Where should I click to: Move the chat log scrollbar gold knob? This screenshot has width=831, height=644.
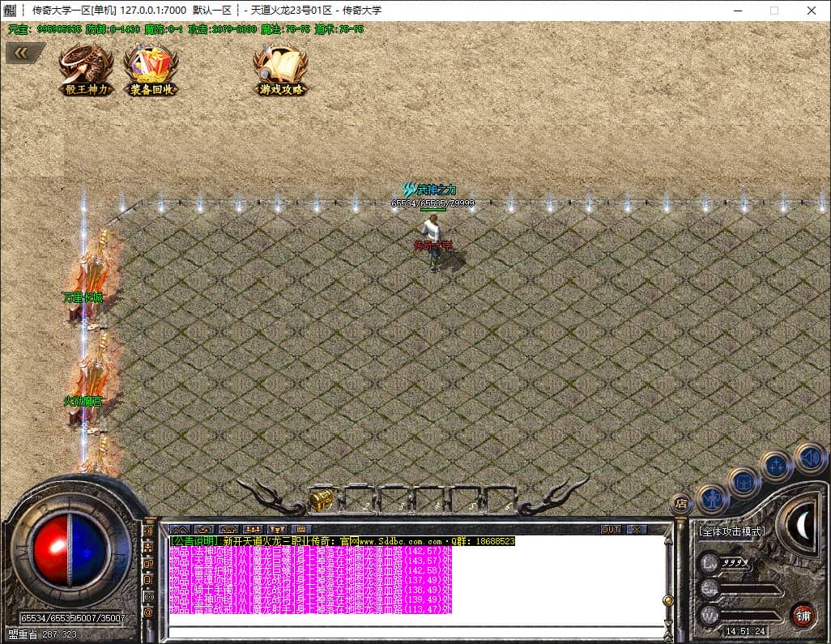[x=668, y=600]
